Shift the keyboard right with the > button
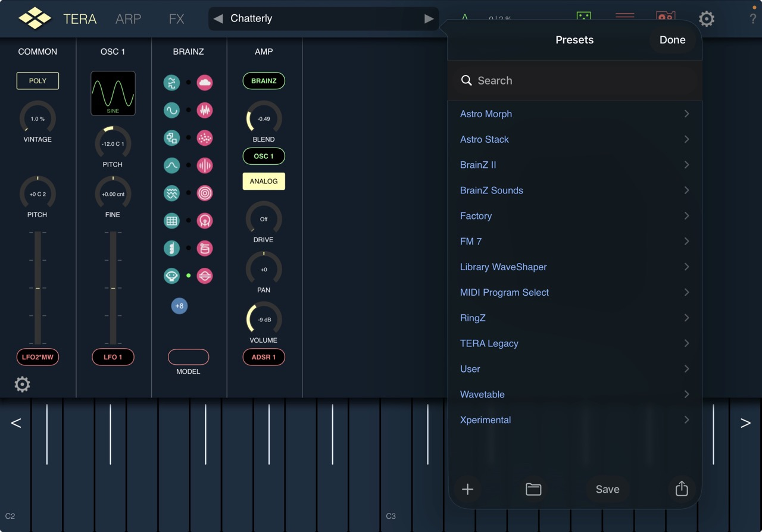 pos(745,423)
